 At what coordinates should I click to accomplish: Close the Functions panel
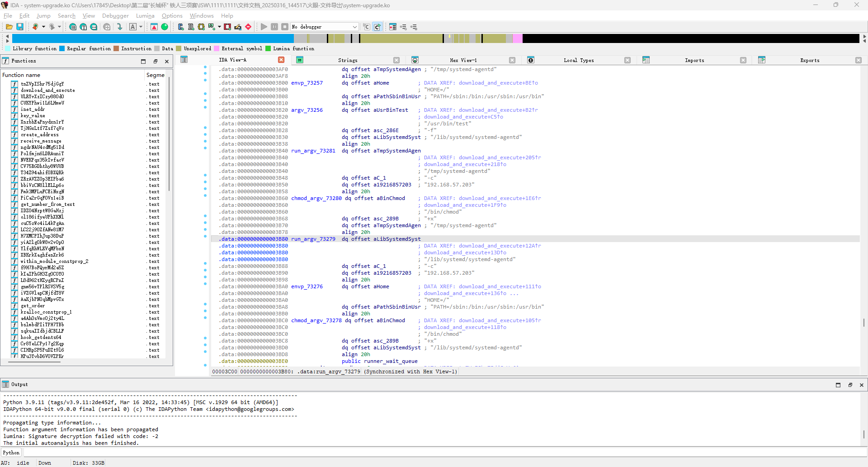pos(167,61)
